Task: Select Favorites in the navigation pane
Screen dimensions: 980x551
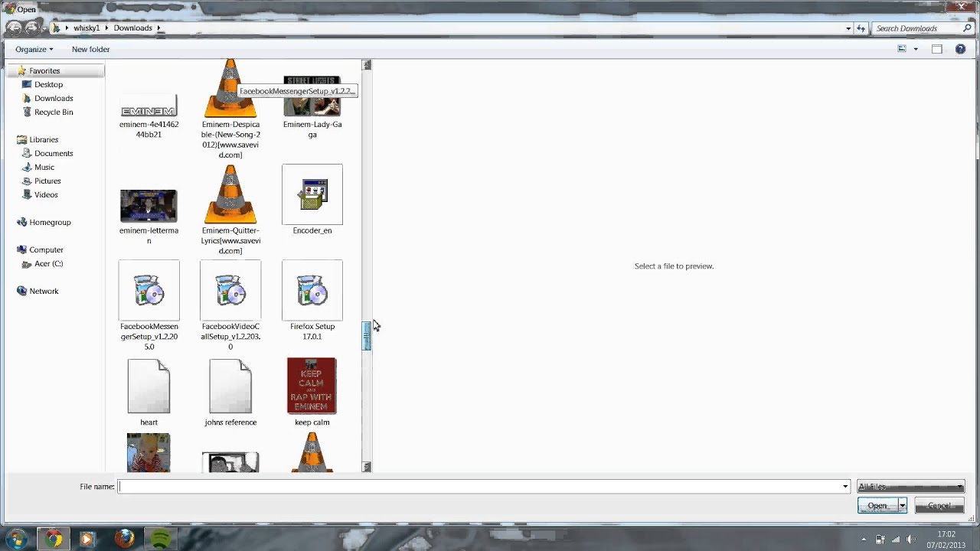Action: point(44,70)
